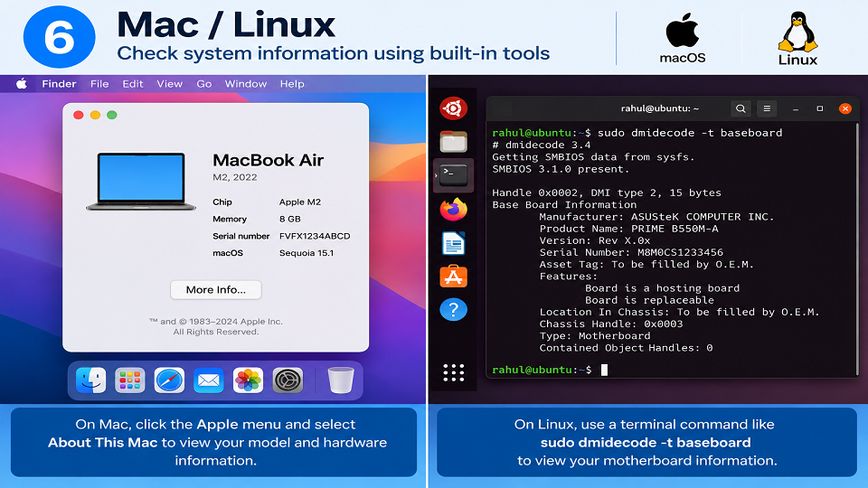Click the Ubuntu logo in the dock
The height and width of the screenshot is (488, 868).
click(453, 108)
